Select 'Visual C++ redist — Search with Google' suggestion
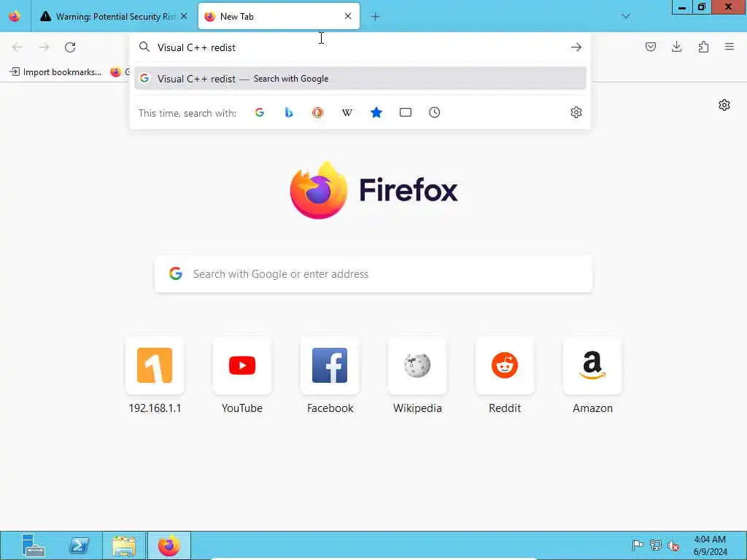 click(x=360, y=79)
